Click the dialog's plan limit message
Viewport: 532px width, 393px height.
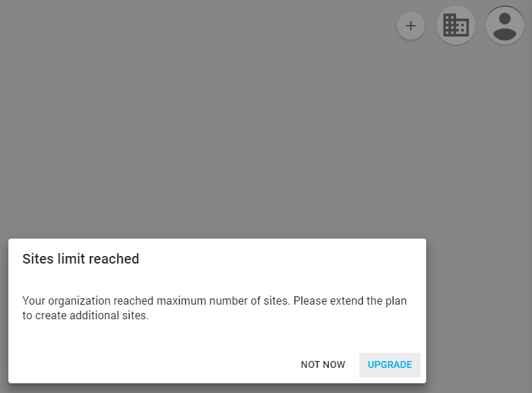coord(214,308)
